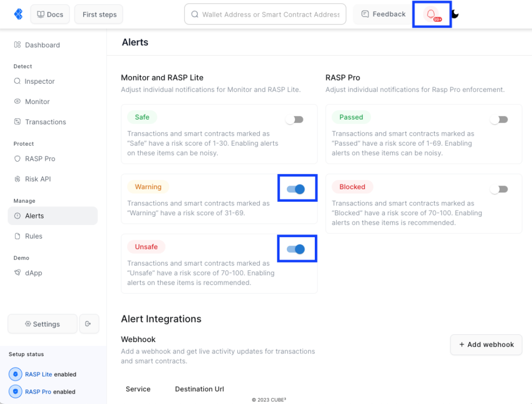Click the RASP Pro enabled shield icon
The height and width of the screenshot is (404, 532).
point(15,392)
